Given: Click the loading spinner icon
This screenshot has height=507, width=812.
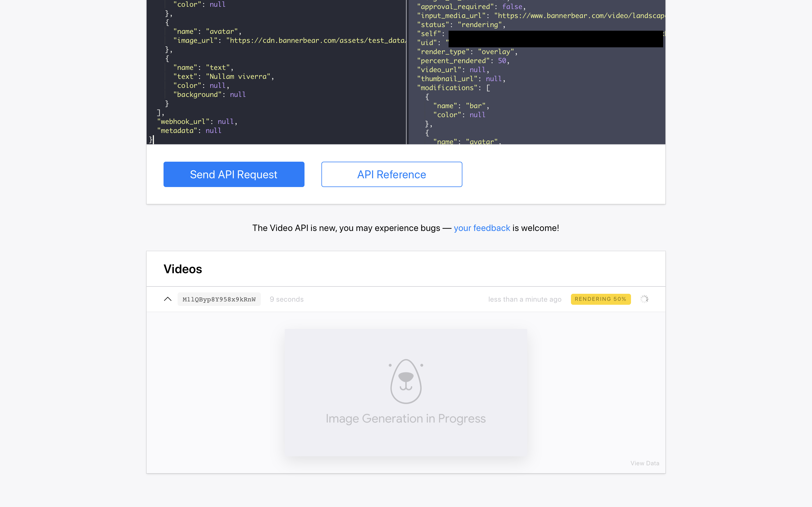Looking at the screenshot, I should click(644, 299).
